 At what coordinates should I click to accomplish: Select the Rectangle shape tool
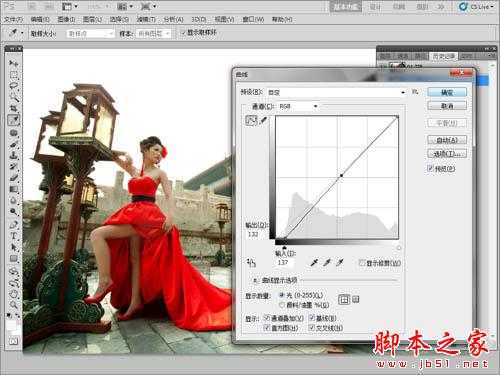tap(14, 259)
